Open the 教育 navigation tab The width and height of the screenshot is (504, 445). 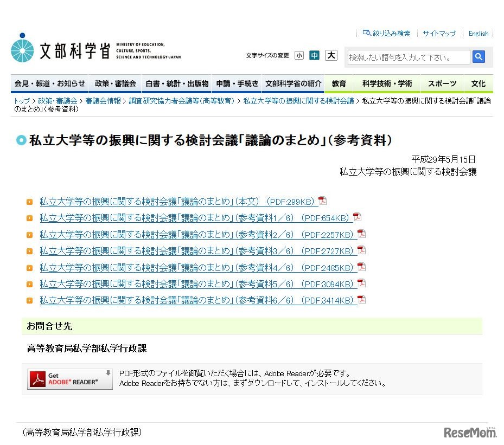pos(339,83)
